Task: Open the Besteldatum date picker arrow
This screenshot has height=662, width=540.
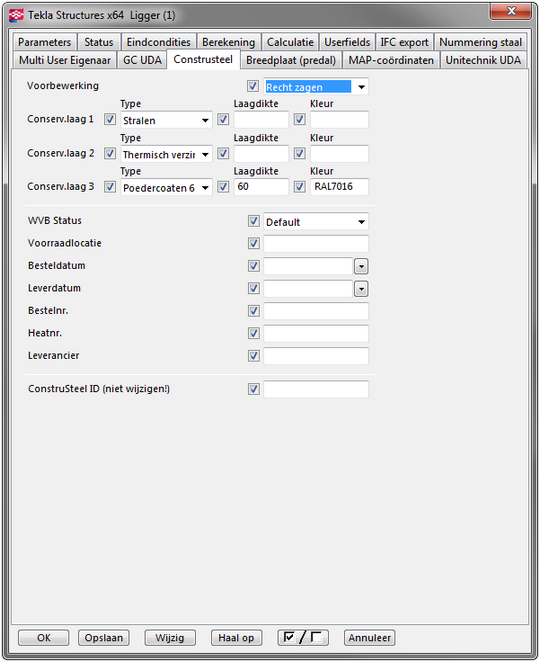Action: click(x=361, y=266)
